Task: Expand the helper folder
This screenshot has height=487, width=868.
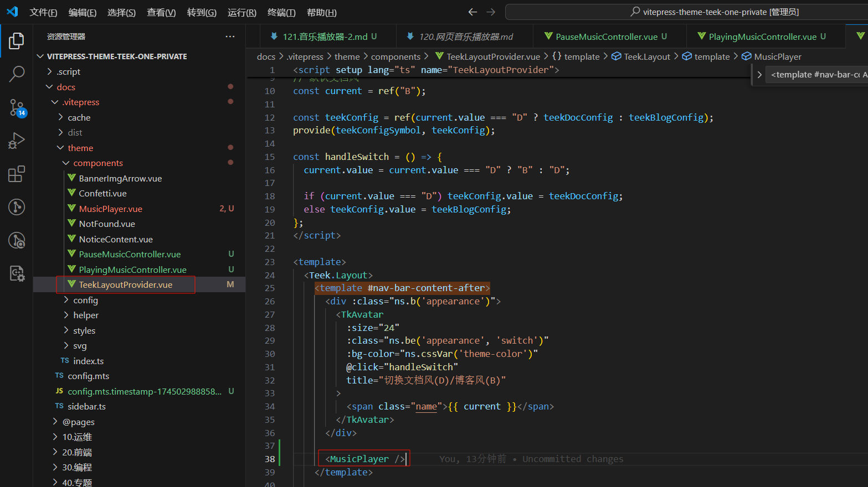Action: pyautogui.click(x=66, y=315)
